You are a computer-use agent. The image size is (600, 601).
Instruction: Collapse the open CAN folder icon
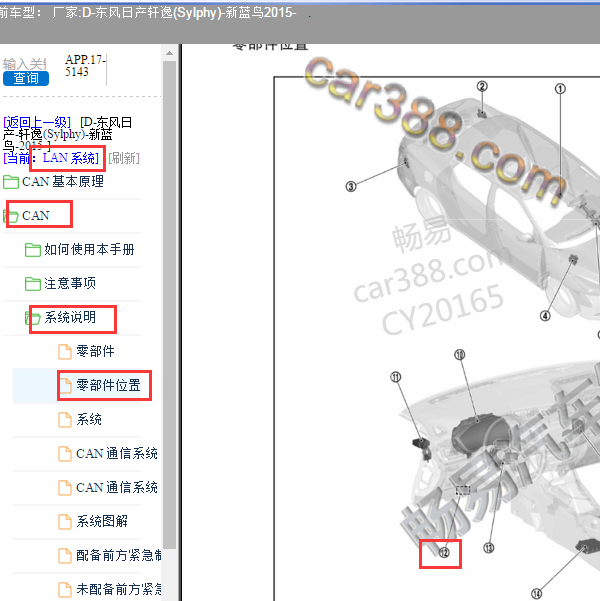tap(11, 216)
